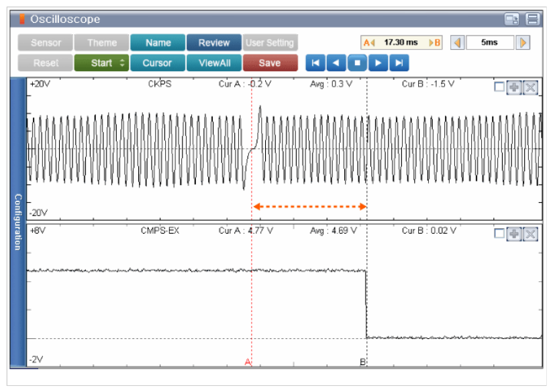Click the Reset button
This screenshot has height=392, width=553.
coord(46,63)
